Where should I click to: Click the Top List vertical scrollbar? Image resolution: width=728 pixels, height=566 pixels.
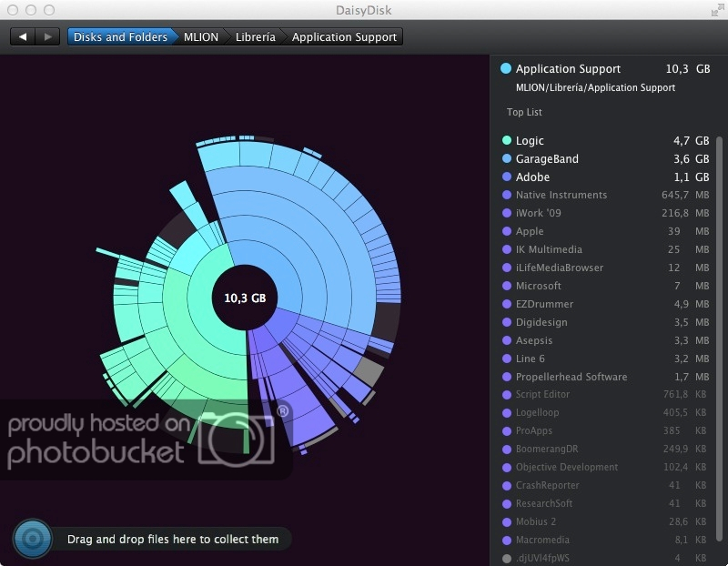pos(720,273)
